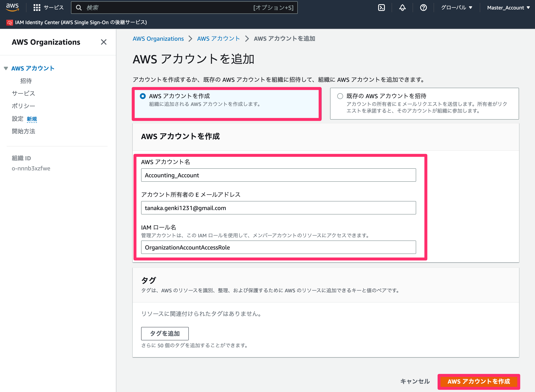
Task: Select '既存の AWS アカウントを招待' radio option
Action: [340, 96]
